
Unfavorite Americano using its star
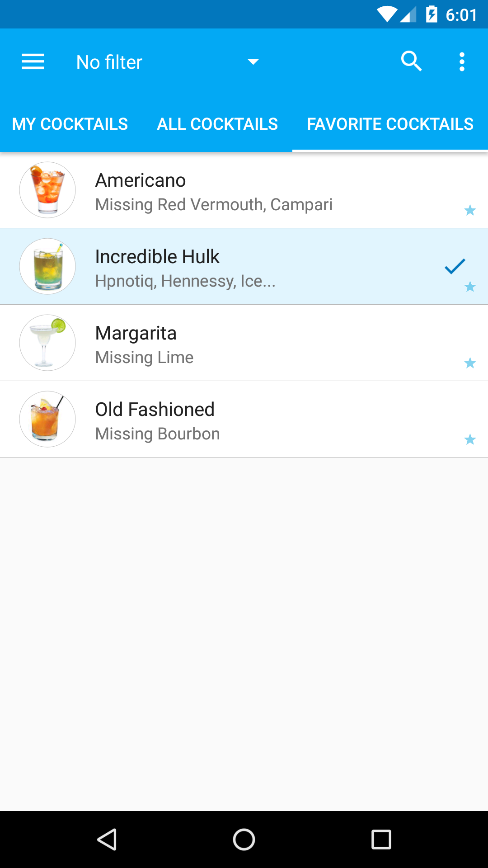pos(470,210)
